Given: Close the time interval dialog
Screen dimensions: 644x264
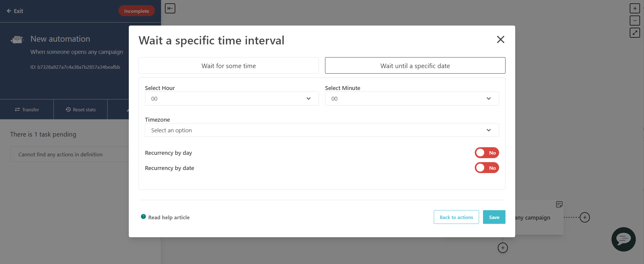Looking at the screenshot, I should coord(500,40).
